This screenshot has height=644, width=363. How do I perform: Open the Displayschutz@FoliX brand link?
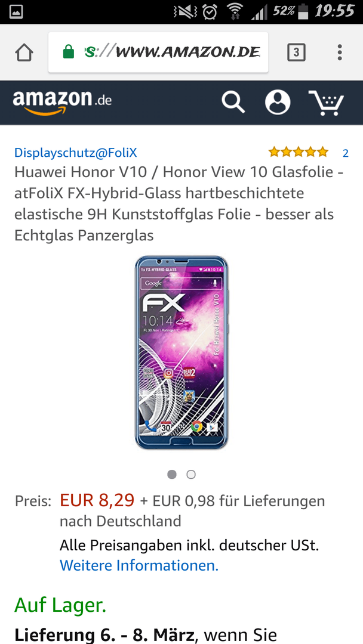point(76,153)
